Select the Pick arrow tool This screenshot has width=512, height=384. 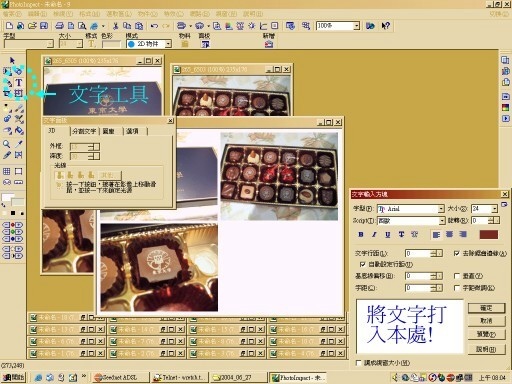pos(12,60)
